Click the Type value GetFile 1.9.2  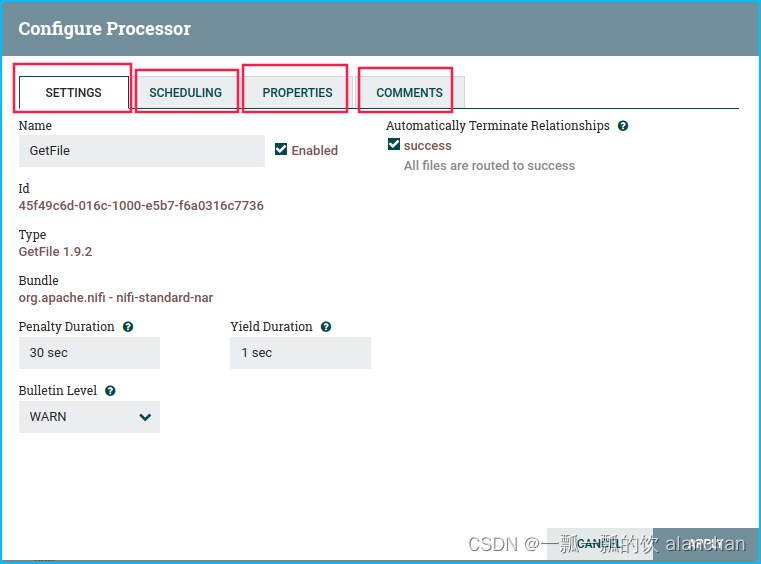pos(55,252)
